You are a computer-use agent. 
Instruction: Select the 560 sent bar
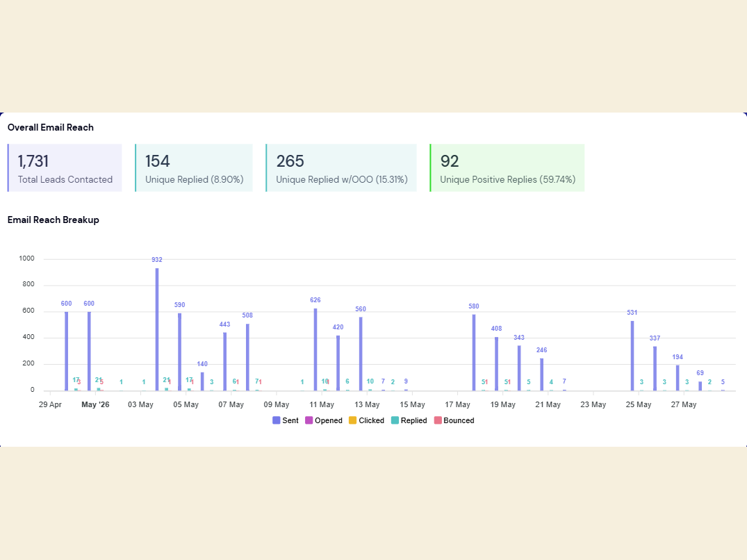361,354
